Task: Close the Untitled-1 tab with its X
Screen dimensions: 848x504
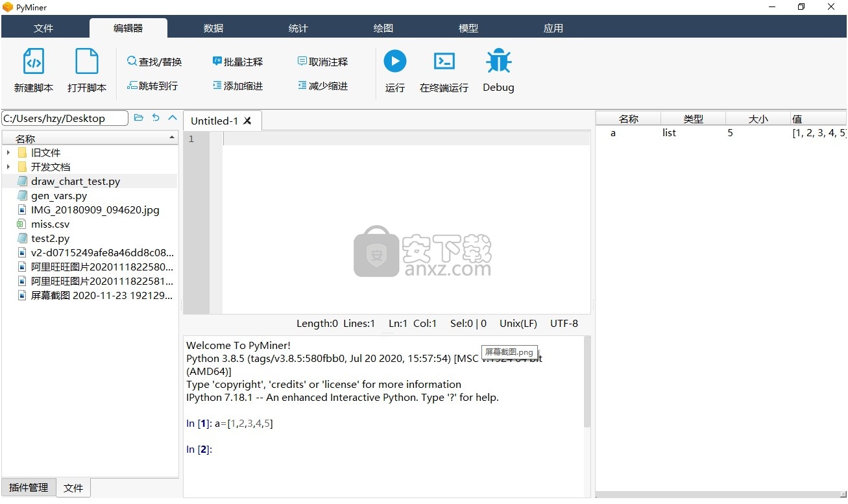Action: (x=247, y=121)
